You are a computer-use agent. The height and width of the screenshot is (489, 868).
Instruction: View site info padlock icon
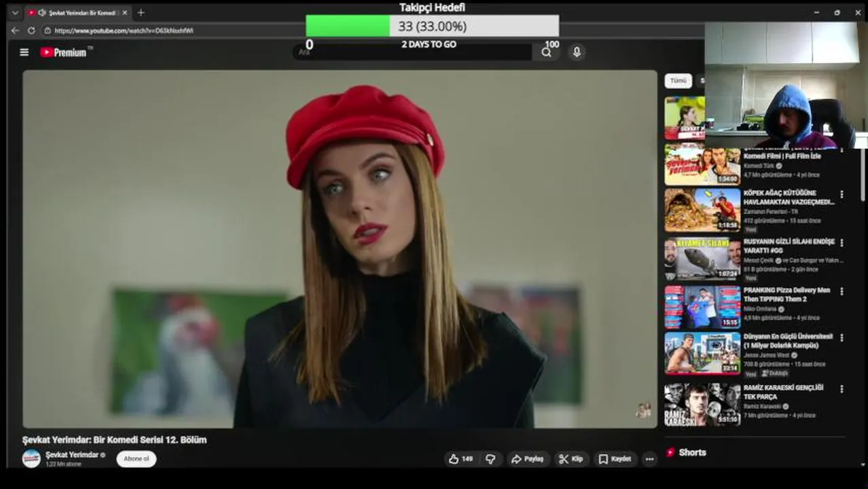click(x=48, y=31)
